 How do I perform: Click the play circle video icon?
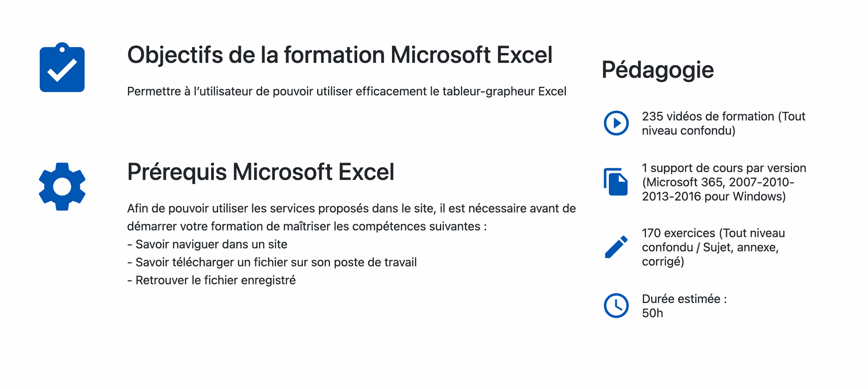pyautogui.click(x=616, y=123)
